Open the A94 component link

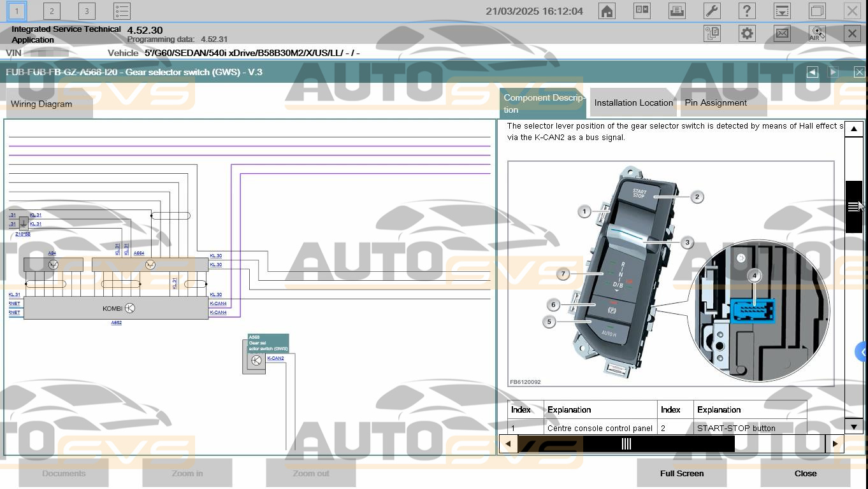click(x=52, y=253)
